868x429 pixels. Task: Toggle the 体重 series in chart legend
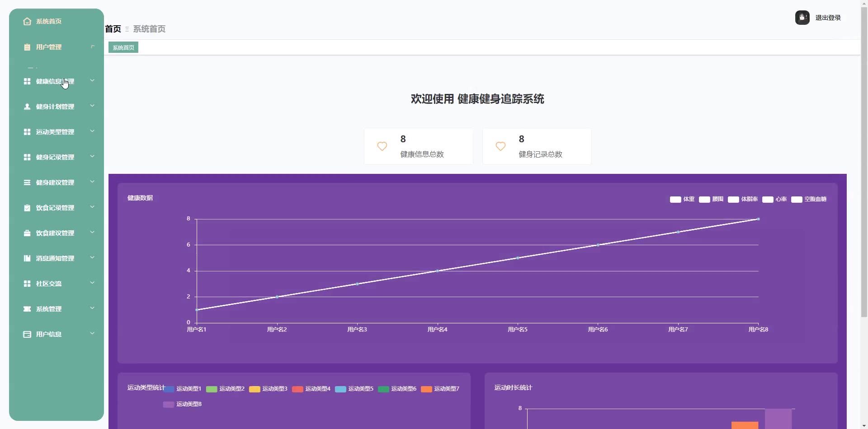click(682, 199)
